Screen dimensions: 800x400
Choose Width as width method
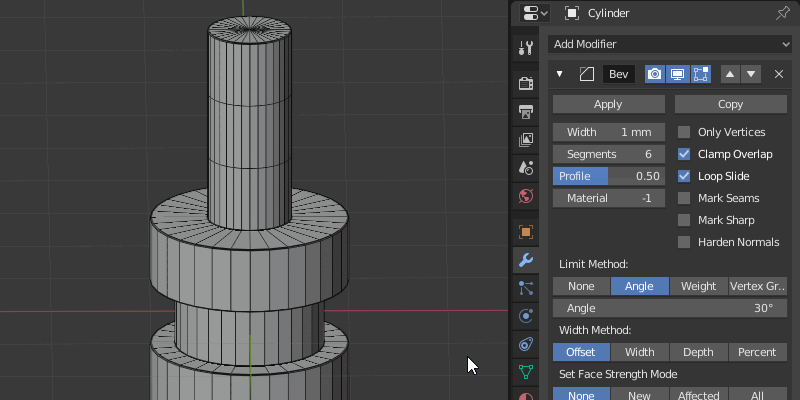point(639,352)
